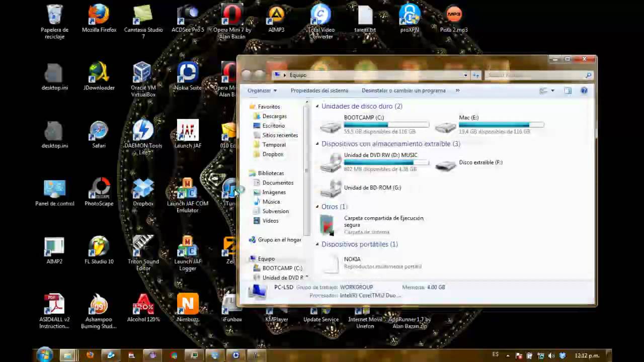
Task: Select the Mac (E:) drive
Action: (x=490, y=124)
